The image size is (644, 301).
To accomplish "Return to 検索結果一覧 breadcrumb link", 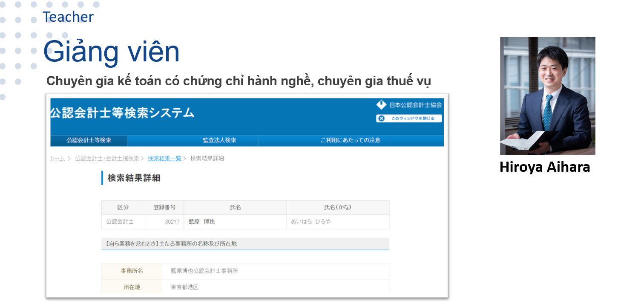I will [164, 159].
